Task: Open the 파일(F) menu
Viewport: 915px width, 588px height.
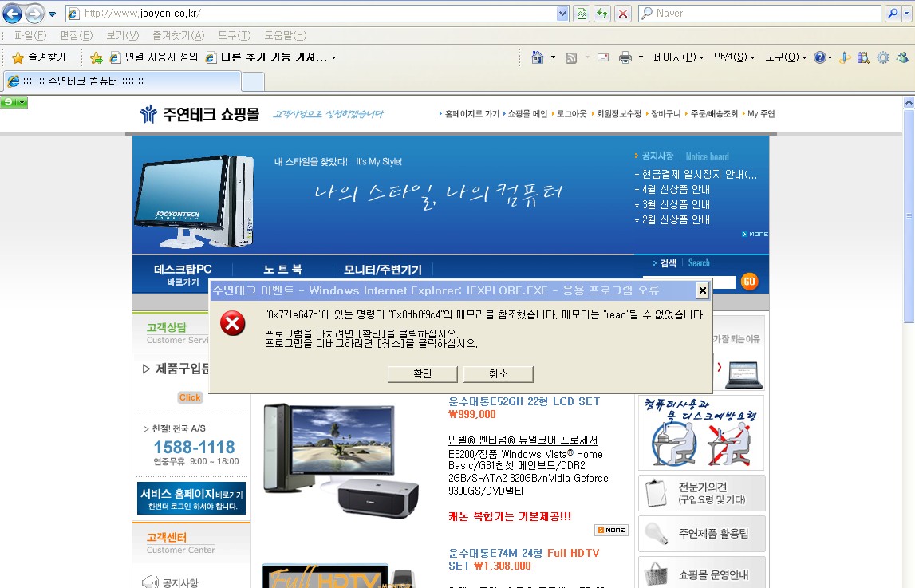Action: (x=30, y=36)
